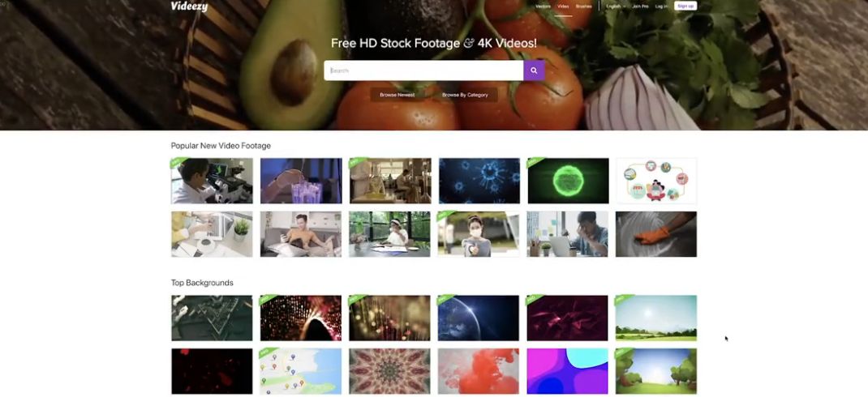The width and height of the screenshot is (868, 397).
Task: Open the orange glove cleaning thumbnail
Action: click(x=656, y=234)
